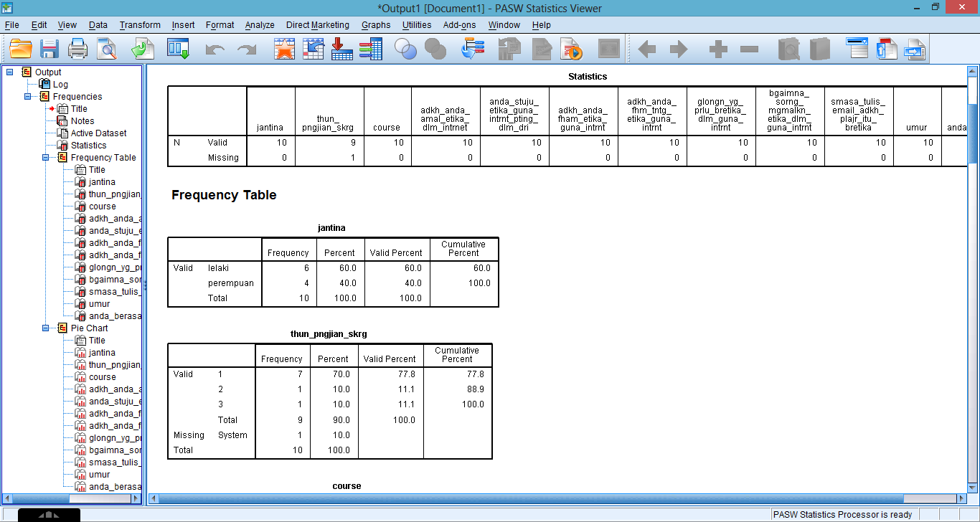Click the lelaki row label in jantina table
The height and width of the screenshot is (522, 980).
click(x=218, y=268)
